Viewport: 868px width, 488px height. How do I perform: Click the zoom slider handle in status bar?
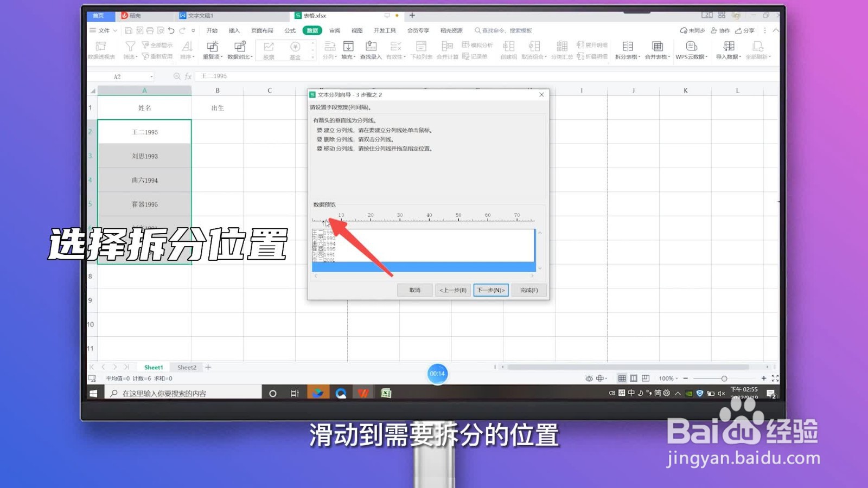[724, 378]
